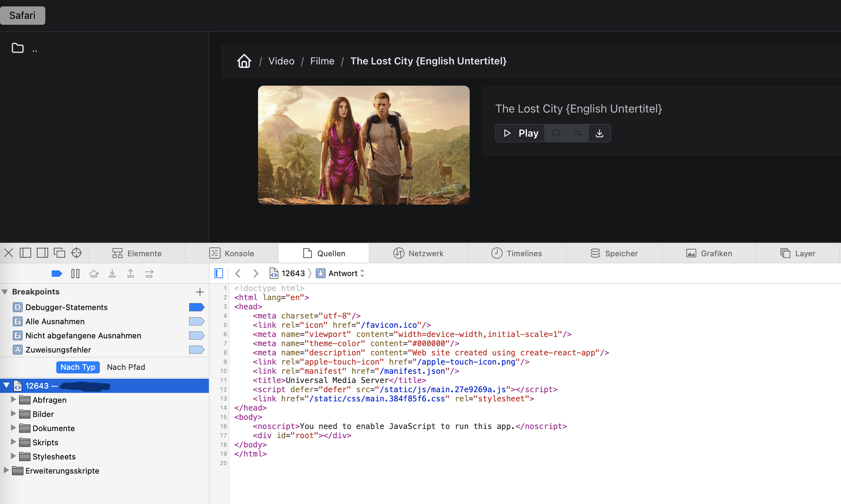
Task: Go forward in source history
Action: pyautogui.click(x=256, y=273)
